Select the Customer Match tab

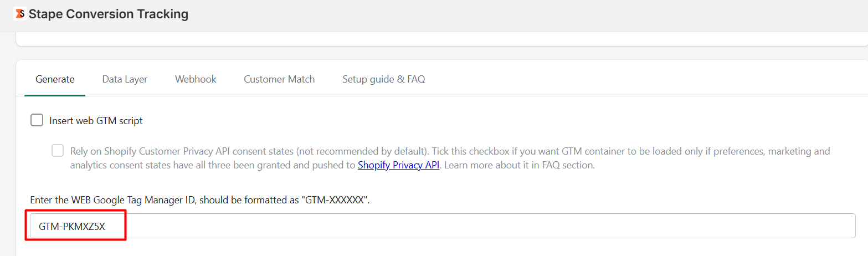279,79
